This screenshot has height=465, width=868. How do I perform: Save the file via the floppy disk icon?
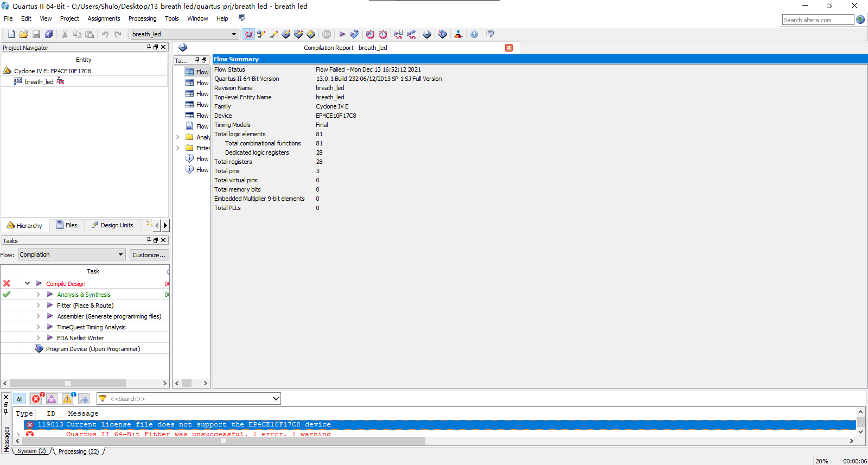click(36, 34)
